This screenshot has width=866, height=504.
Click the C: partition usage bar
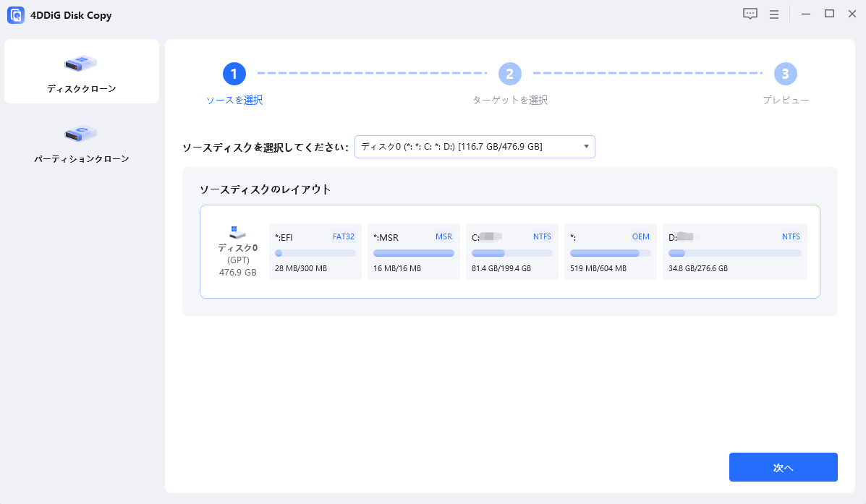(x=511, y=253)
